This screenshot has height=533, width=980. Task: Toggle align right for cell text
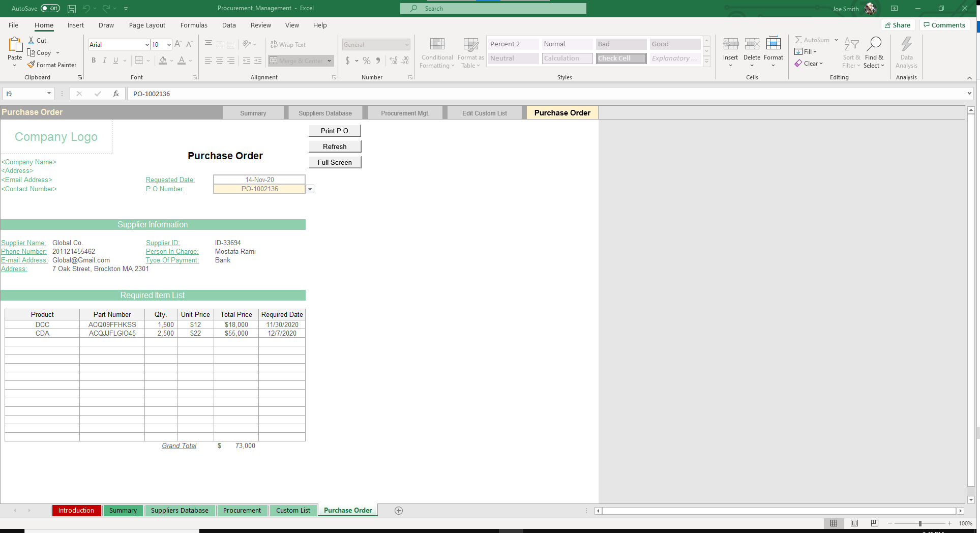[231, 61]
